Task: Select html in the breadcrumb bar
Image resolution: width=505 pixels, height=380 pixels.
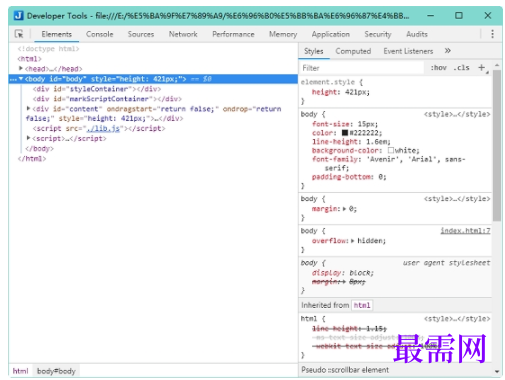Action: (20, 371)
